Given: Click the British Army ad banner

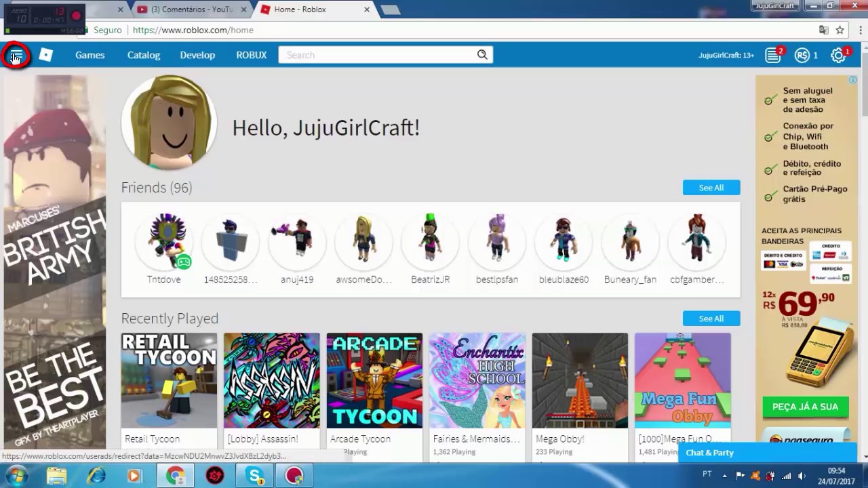Looking at the screenshot, I should [55, 261].
